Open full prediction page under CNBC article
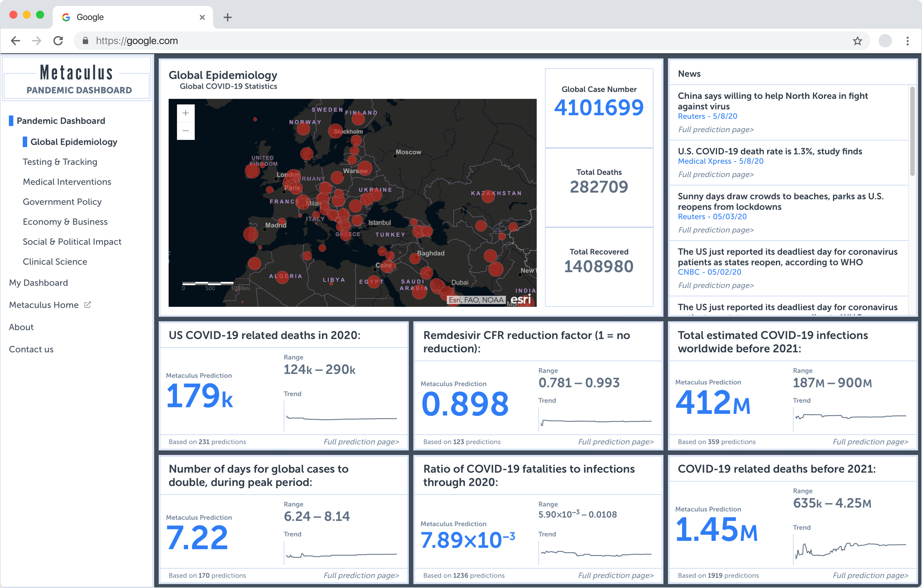Viewport: 922px width, 588px height. point(716,285)
